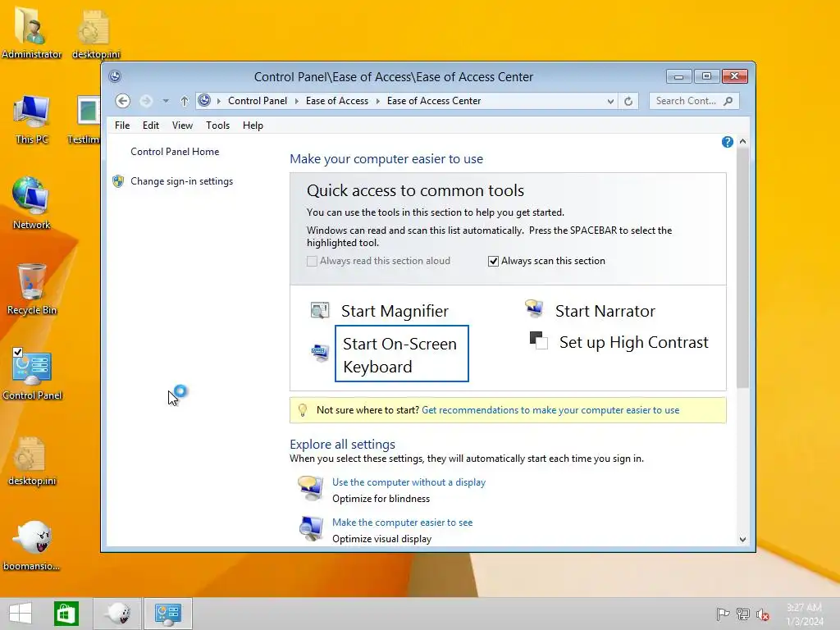This screenshot has height=630, width=840.
Task: Set up High Contrast
Action: 634,342
